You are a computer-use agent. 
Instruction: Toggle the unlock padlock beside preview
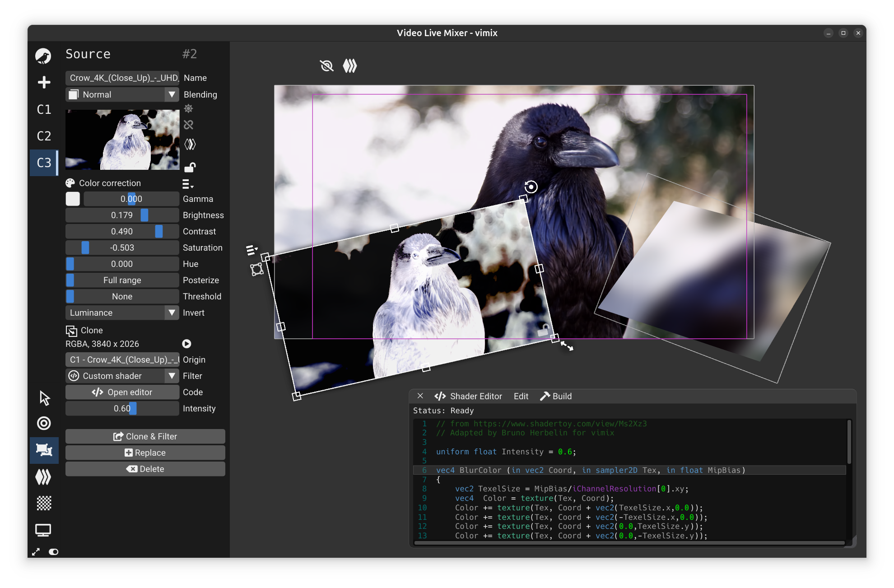pyautogui.click(x=190, y=168)
